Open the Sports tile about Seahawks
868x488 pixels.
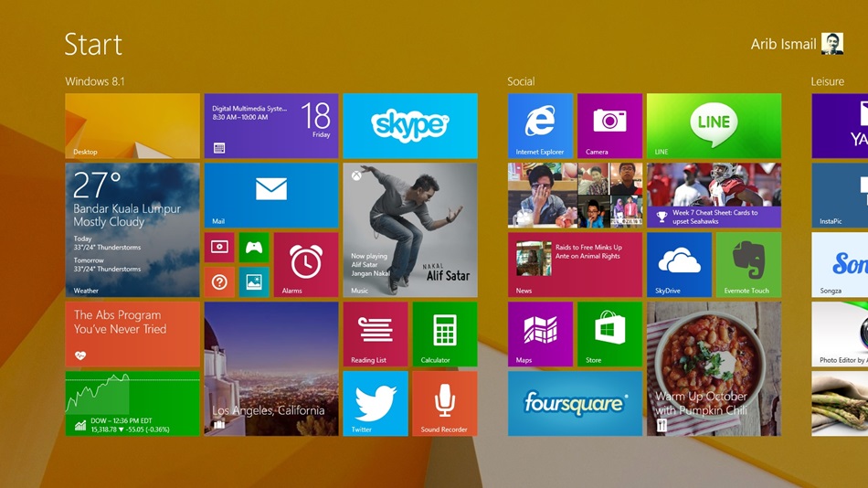pos(715,195)
